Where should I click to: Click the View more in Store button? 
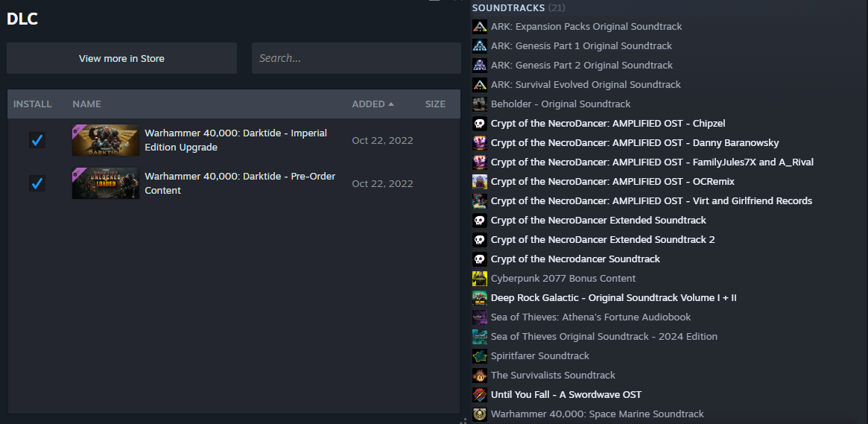tap(121, 58)
